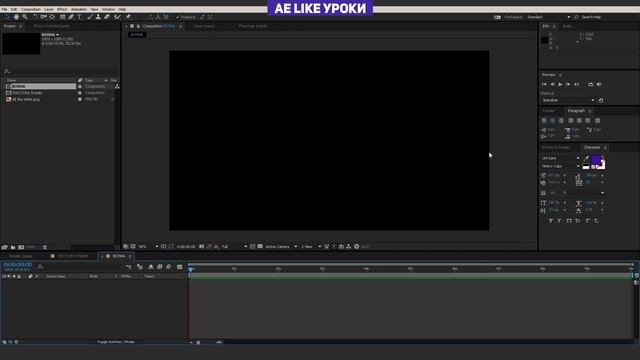Open the font family dropdown
This screenshot has width=640, height=360.
[560, 158]
